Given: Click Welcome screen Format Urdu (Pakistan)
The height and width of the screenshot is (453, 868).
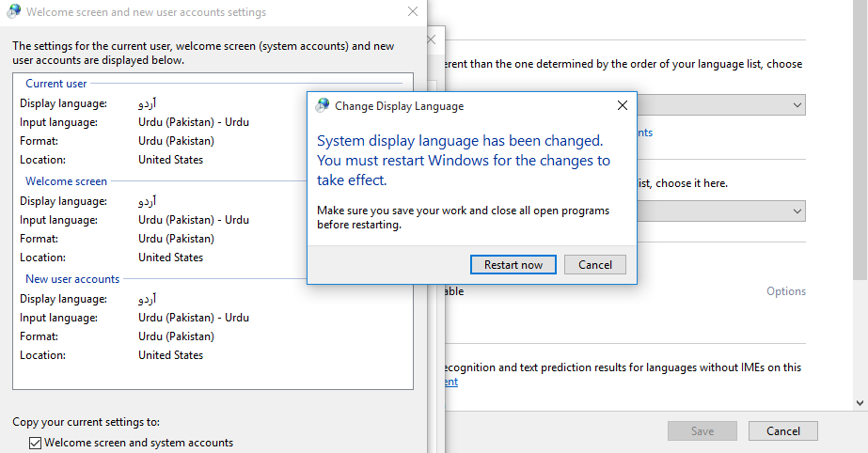Looking at the screenshot, I should [176, 239].
